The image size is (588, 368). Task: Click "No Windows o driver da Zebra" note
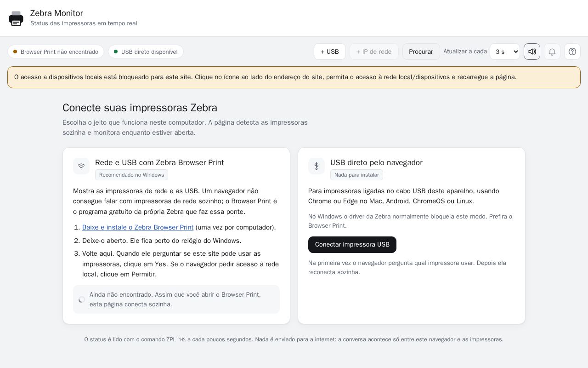(410, 221)
